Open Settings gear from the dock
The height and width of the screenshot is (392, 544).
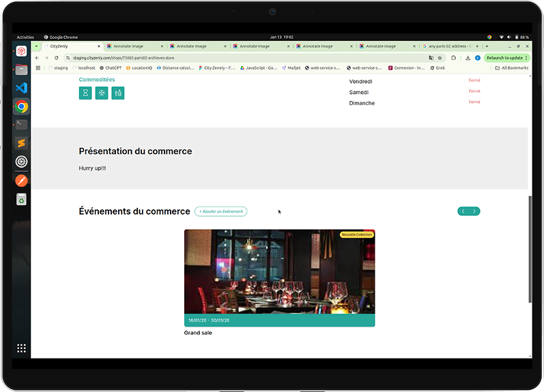tap(22, 162)
